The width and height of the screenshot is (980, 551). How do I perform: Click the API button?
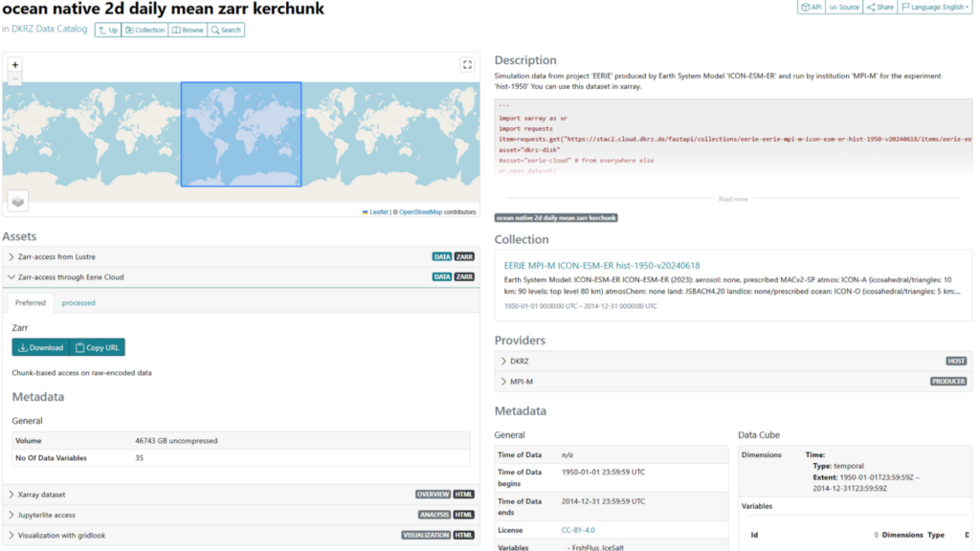(x=812, y=7)
